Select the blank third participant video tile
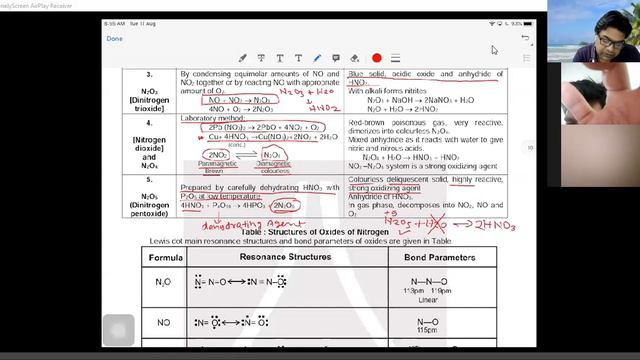 (600, 156)
